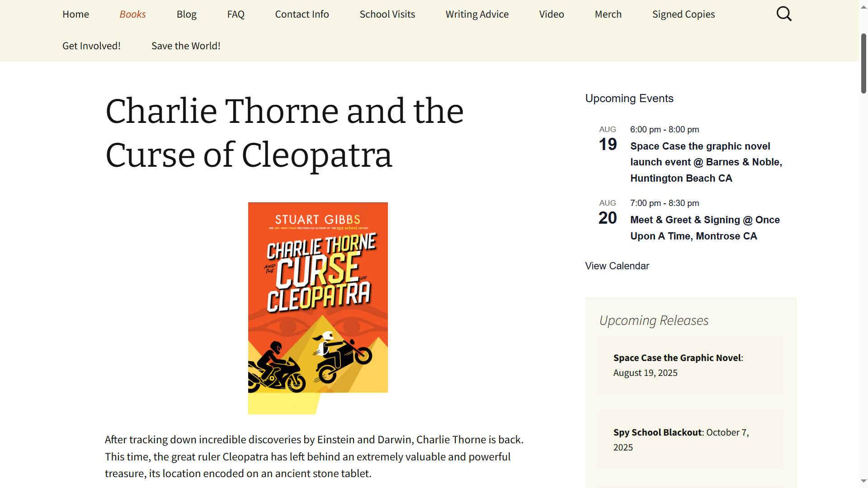The width and height of the screenshot is (868, 488).
Task: Open the Books menu item
Action: 132,14
